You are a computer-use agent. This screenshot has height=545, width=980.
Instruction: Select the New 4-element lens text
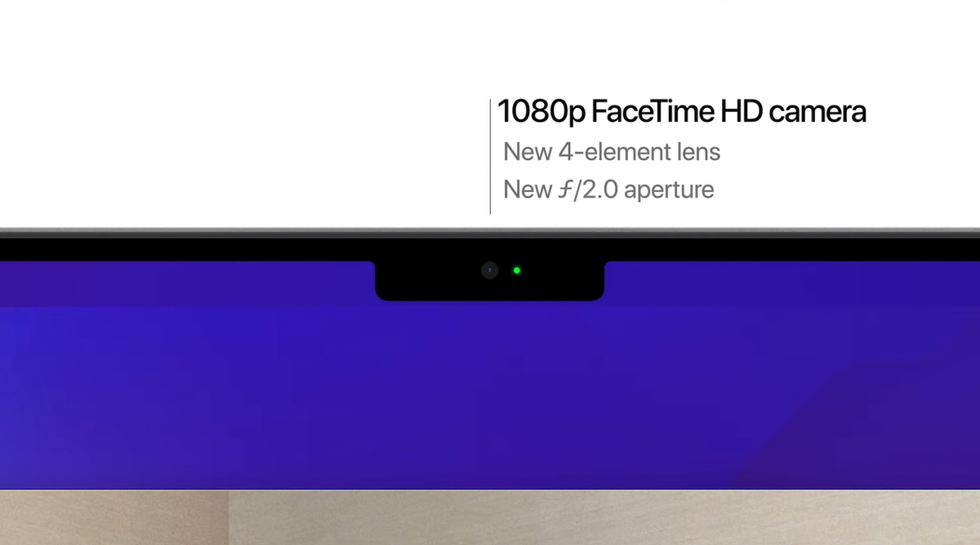(612, 151)
